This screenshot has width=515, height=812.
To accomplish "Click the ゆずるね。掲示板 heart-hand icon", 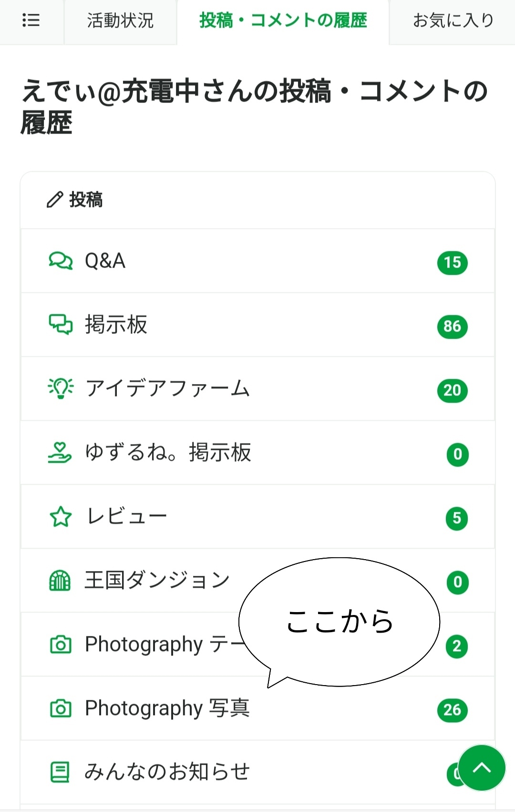I will coord(60,453).
